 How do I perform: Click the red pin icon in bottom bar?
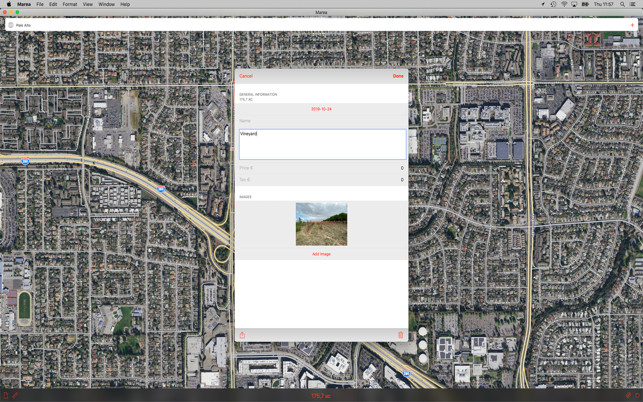coord(628,396)
